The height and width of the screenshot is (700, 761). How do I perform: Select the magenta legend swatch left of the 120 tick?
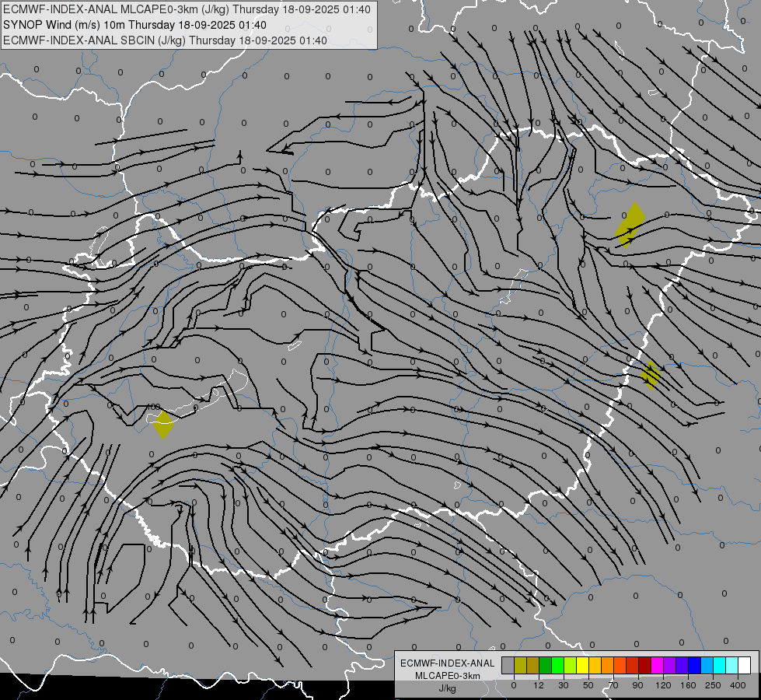[658, 665]
